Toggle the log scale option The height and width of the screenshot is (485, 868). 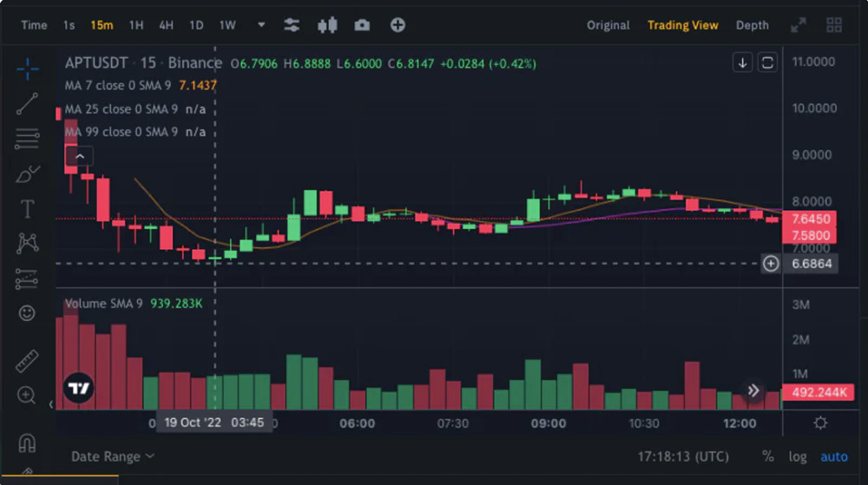point(797,456)
